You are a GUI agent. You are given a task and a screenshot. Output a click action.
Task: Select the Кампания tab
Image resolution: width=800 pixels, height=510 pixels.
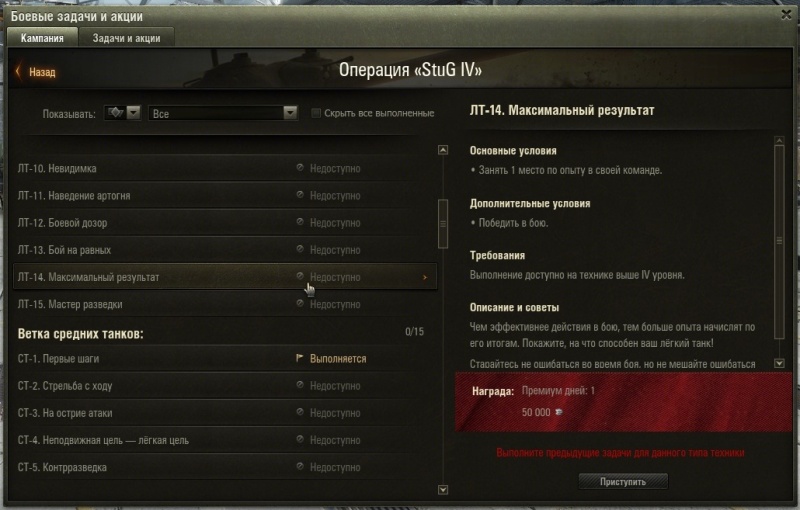pyautogui.click(x=42, y=38)
